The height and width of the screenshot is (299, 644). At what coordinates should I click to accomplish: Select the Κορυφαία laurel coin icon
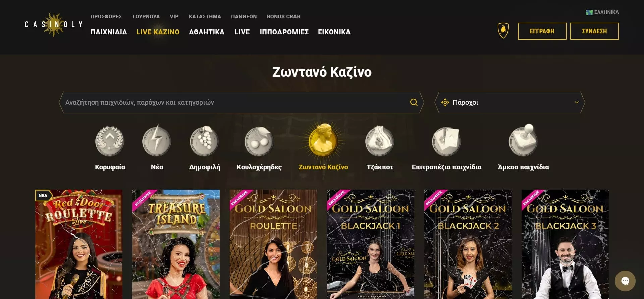point(110,141)
